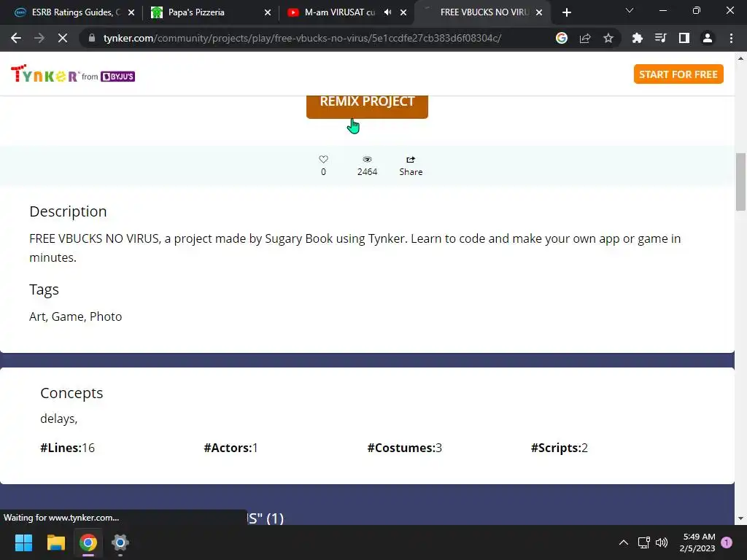The height and width of the screenshot is (560, 747).
Task: Click the BYJU'S logo badge
Action: click(117, 76)
